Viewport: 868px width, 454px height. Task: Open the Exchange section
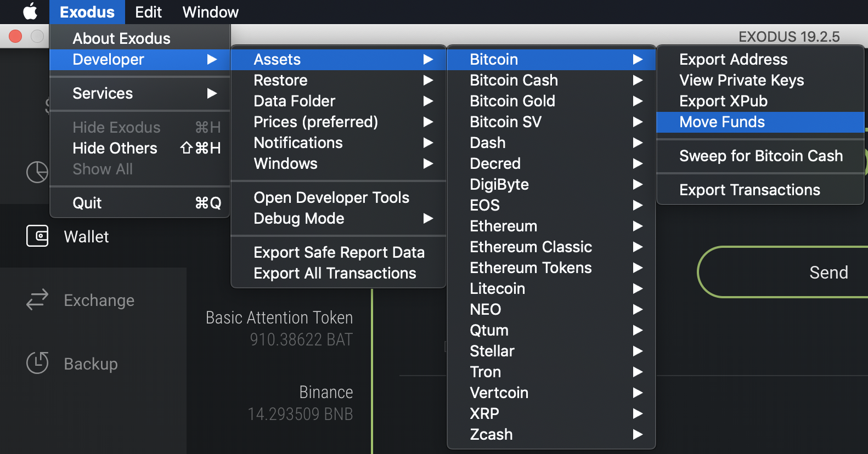[93, 300]
